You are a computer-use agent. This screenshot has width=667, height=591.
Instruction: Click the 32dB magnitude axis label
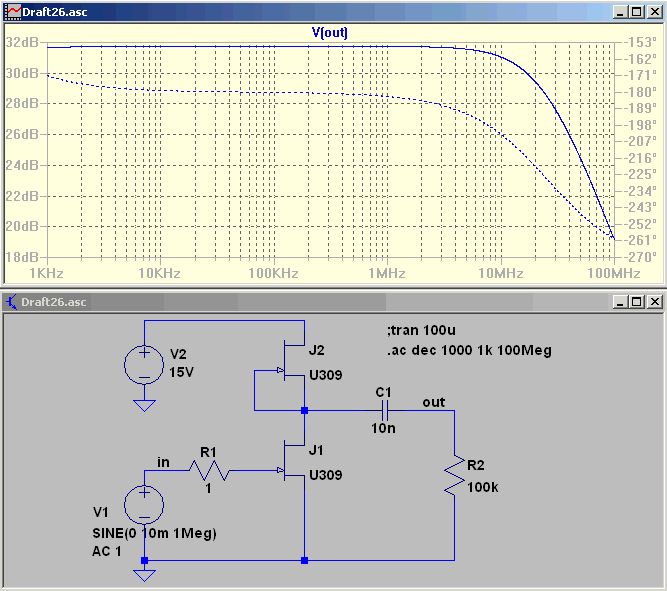click(x=22, y=43)
